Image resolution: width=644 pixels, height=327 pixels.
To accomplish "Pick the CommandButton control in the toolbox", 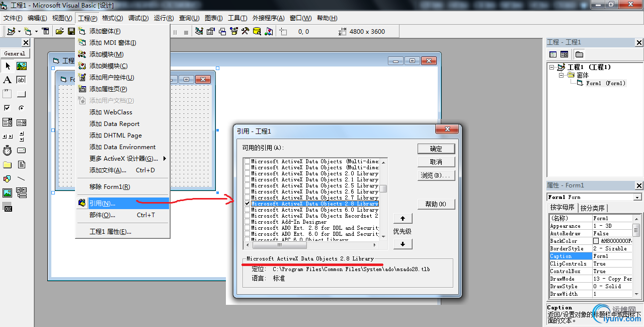I will tap(22, 94).
